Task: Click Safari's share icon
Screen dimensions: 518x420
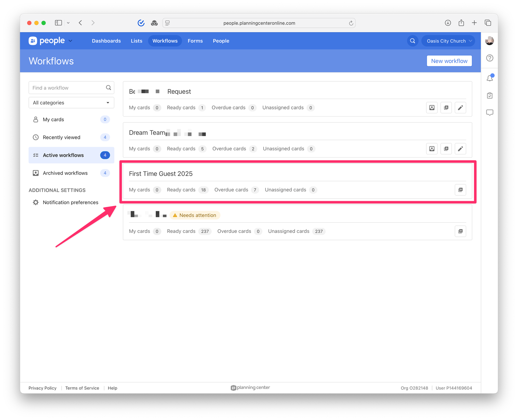Action: pyautogui.click(x=461, y=23)
